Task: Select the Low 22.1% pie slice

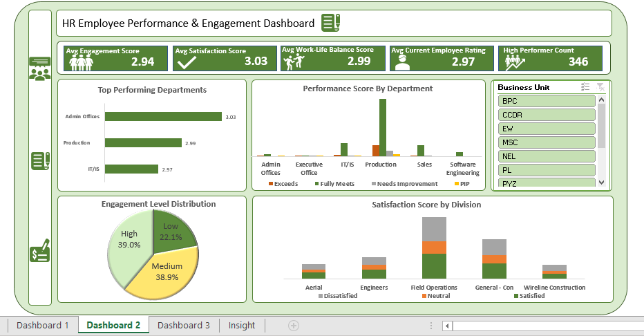Action: (173, 233)
